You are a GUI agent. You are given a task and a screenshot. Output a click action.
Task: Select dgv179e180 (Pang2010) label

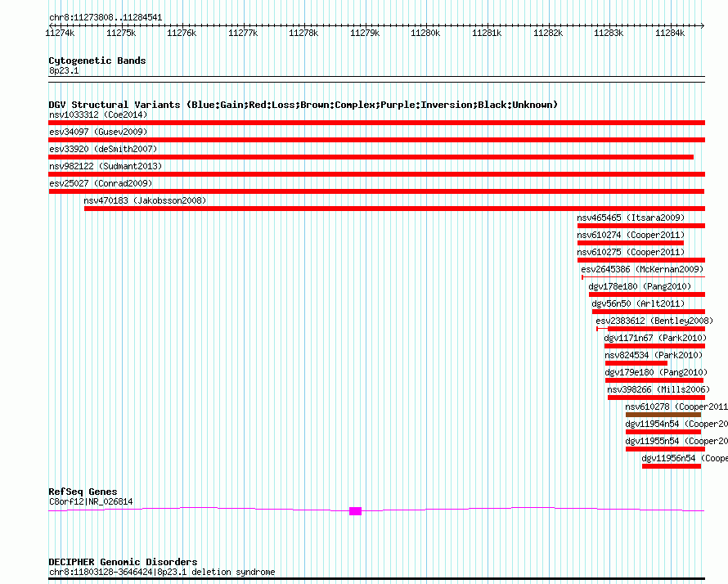656,372
